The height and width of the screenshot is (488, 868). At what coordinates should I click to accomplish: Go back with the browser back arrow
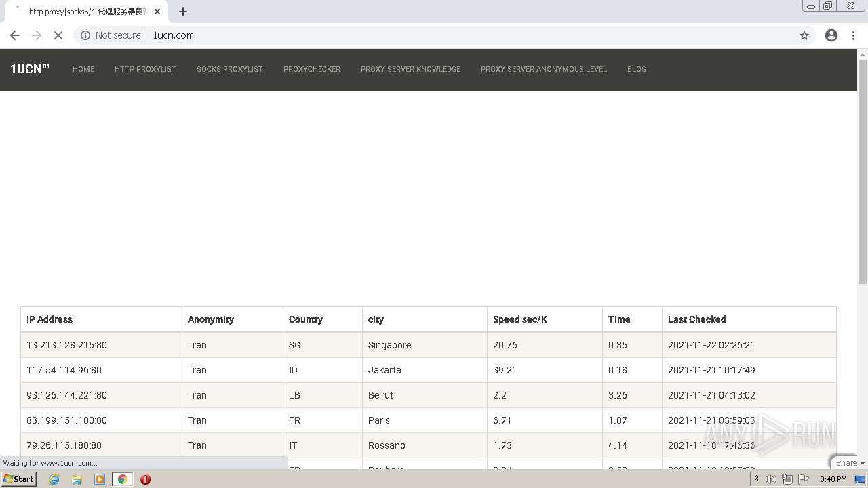15,35
